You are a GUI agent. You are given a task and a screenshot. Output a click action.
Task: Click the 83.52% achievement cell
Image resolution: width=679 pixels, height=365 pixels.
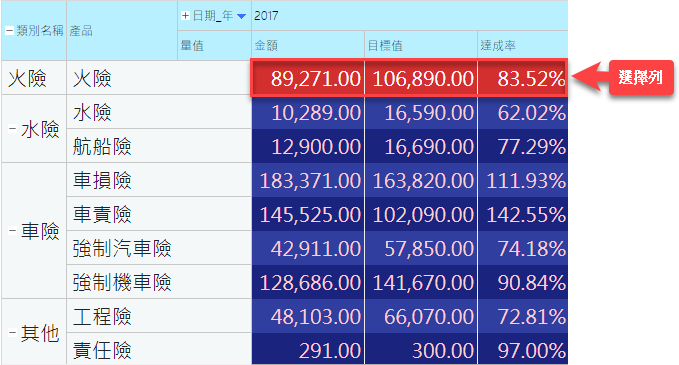coord(523,78)
